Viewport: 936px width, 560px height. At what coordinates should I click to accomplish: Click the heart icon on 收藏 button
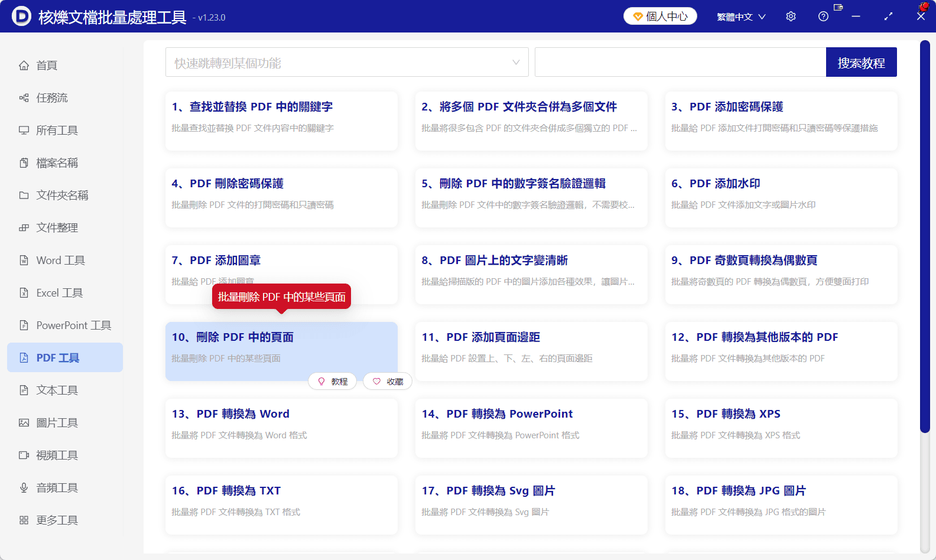click(x=376, y=382)
